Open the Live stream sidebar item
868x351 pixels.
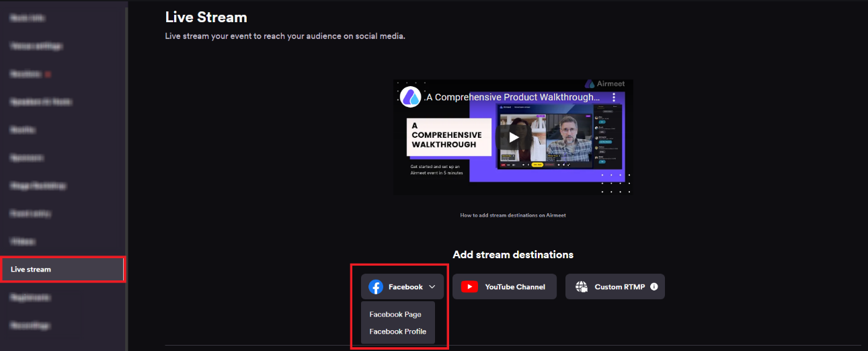(63, 270)
